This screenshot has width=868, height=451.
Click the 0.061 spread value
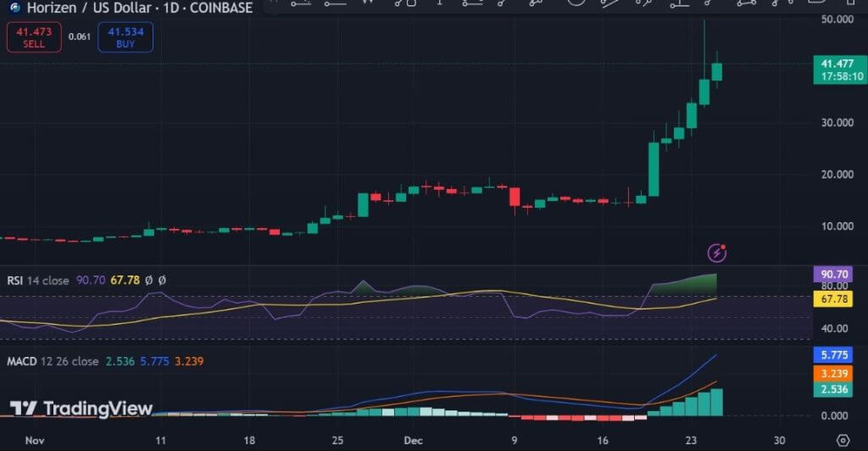click(x=80, y=36)
